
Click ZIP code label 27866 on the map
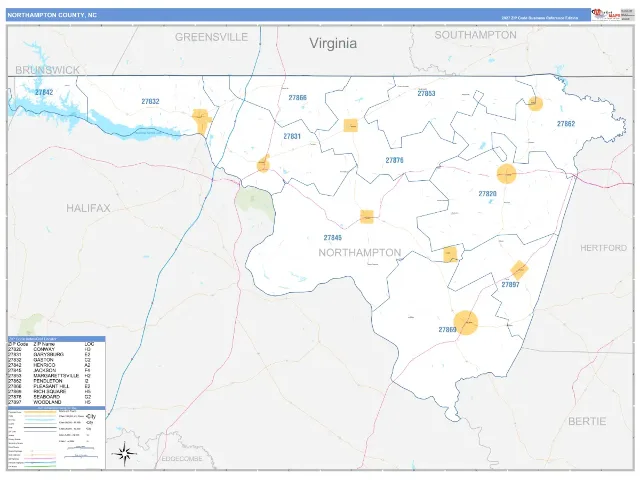tap(298, 98)
